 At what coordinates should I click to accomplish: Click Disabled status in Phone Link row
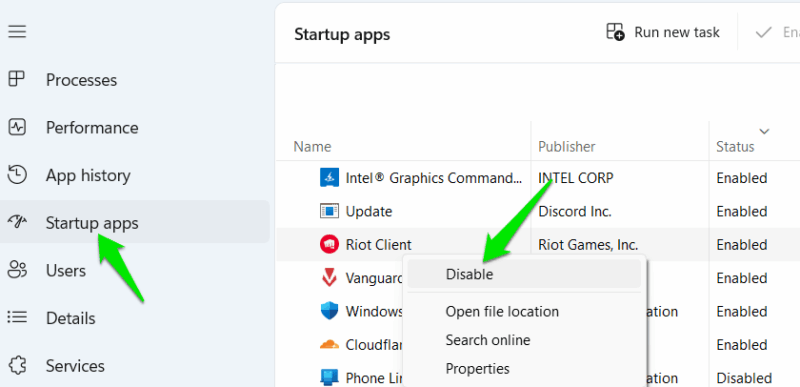click(744, 378)
